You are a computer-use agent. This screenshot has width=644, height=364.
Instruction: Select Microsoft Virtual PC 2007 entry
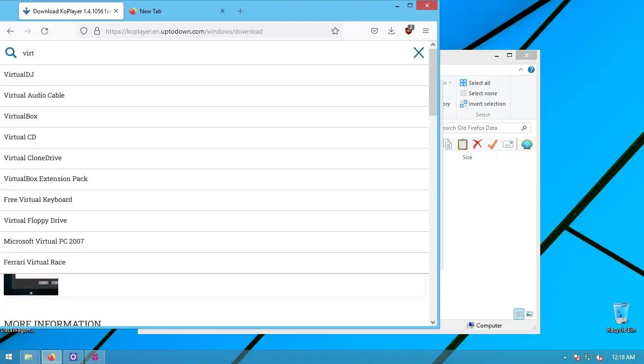click(x=214, y=241)
